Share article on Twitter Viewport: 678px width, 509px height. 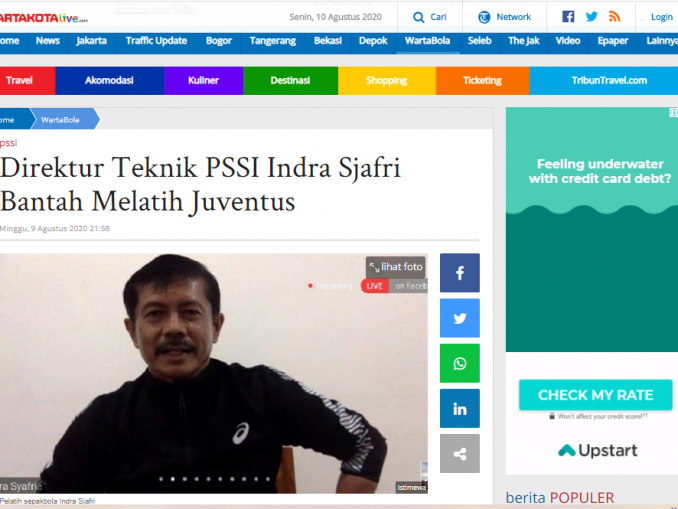[x=460, y=318]
